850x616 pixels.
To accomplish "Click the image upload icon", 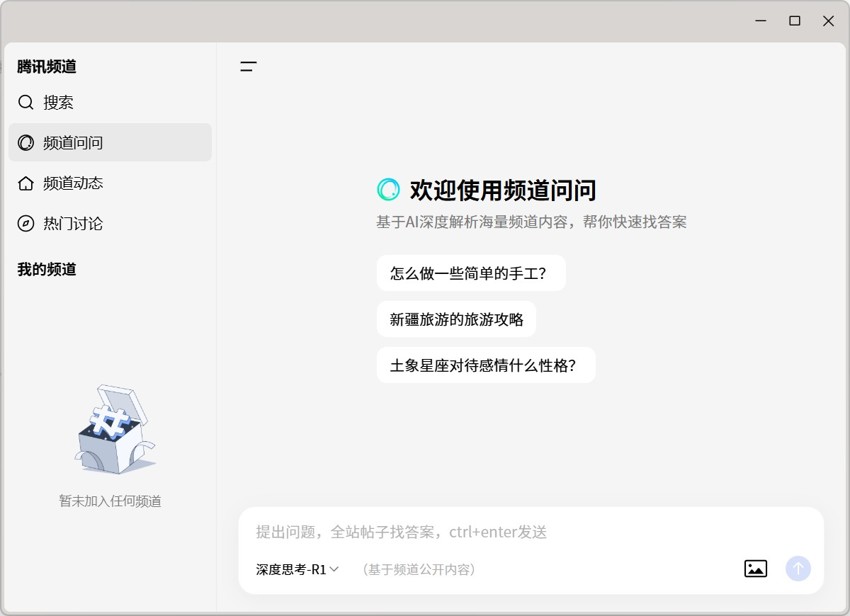I will [755, 569].
